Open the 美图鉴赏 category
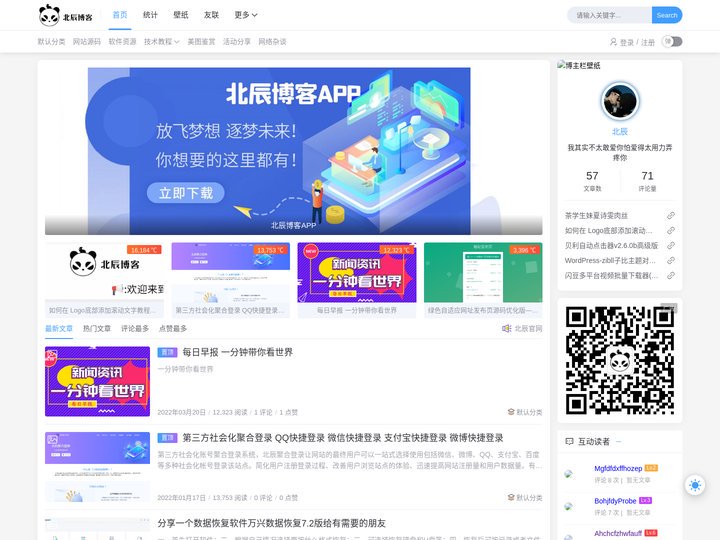720x540 pixels. coord(201,42)
